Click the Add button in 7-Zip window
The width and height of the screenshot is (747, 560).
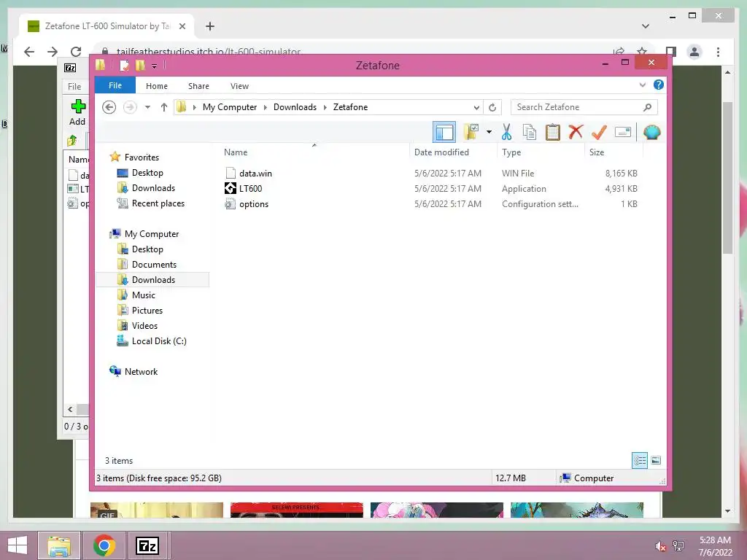tap(77, 112)
